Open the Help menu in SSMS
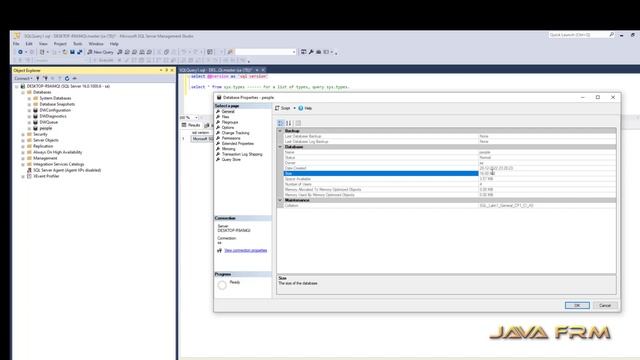 (114, 44)
